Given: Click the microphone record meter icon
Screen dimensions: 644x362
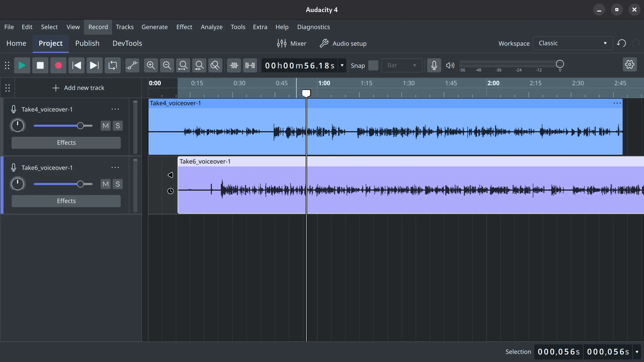Looking at the screenshot, I should click(x=434, y=66).
